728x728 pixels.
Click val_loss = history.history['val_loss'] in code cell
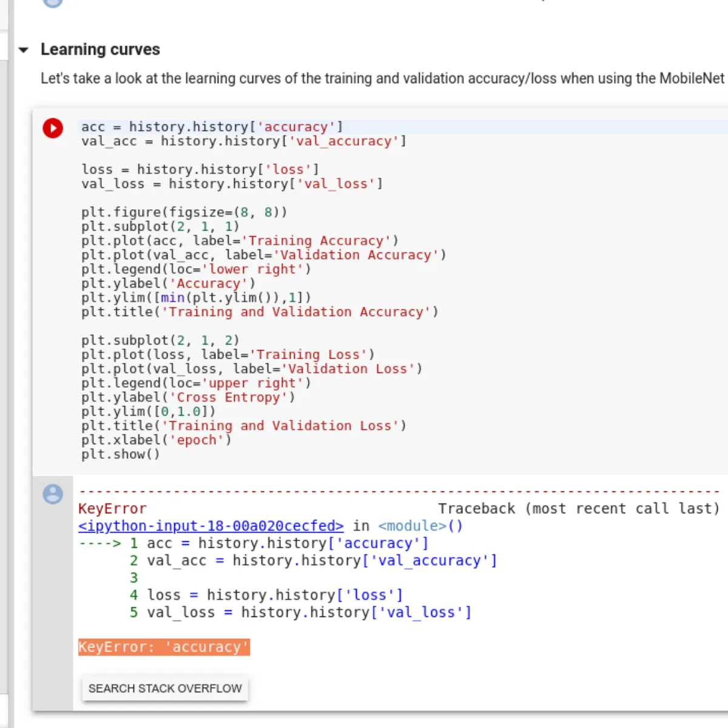[232, 184]
